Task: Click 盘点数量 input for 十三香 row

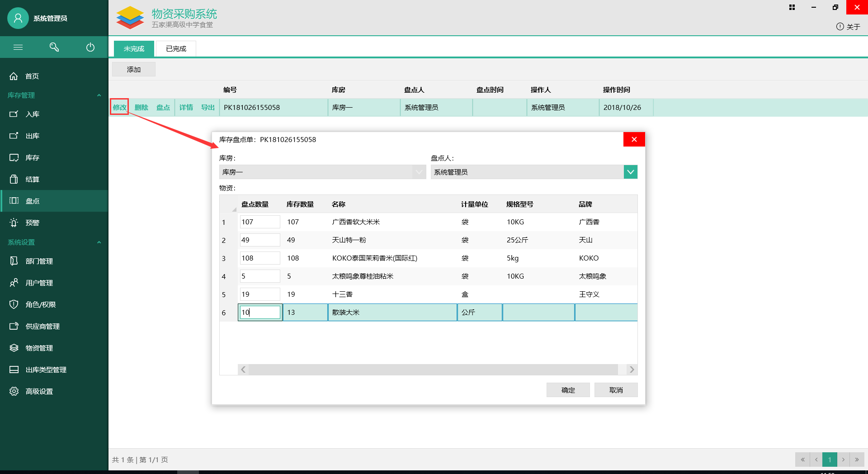Action: pos(259,294)
